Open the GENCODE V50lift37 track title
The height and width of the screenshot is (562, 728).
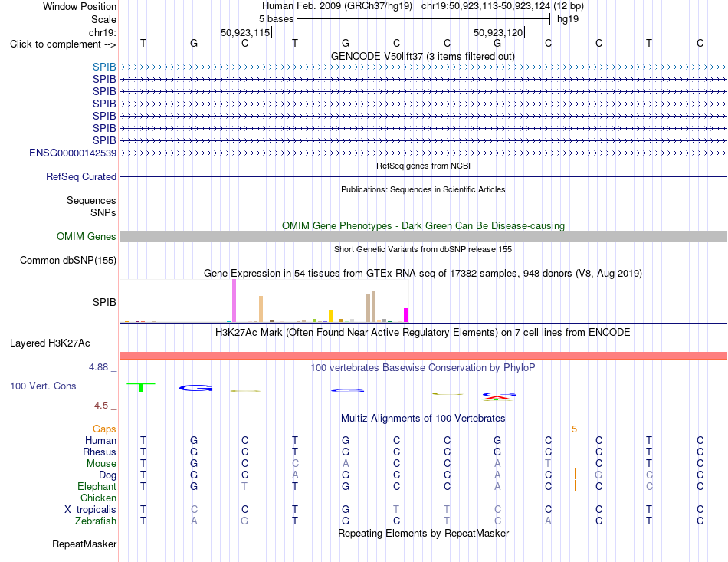(422, 56)
